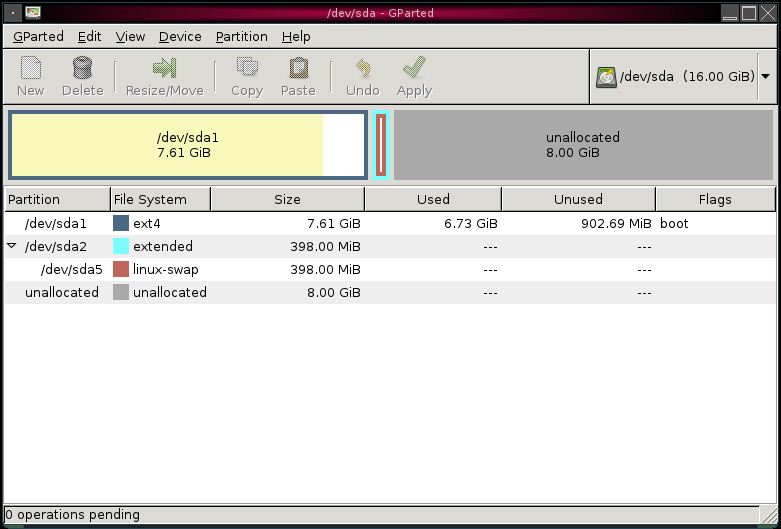Select the /dev/sda2 row in the partition list
This screenshot has width=781, height=529.
390,246
